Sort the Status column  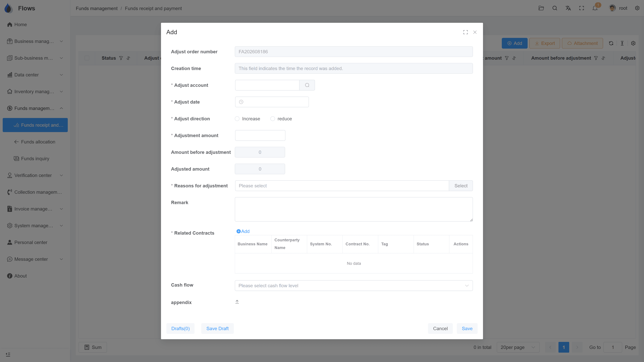(128, 58)
